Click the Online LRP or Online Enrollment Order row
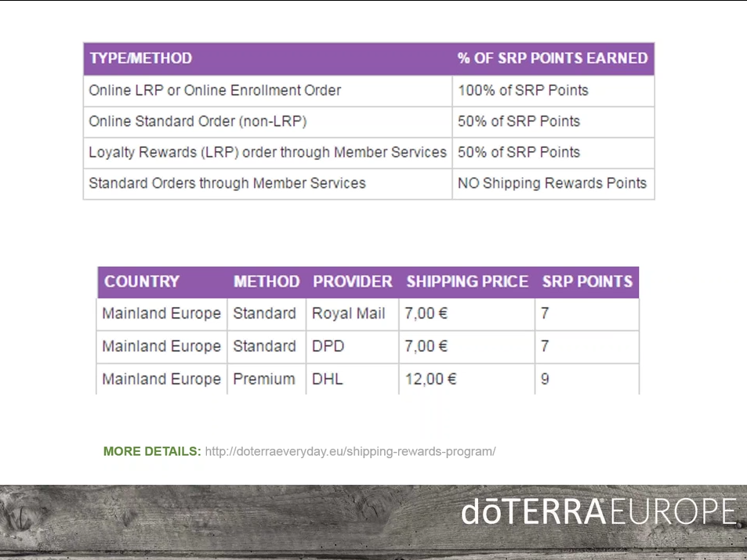747x560 pixels. pos(368,91)
